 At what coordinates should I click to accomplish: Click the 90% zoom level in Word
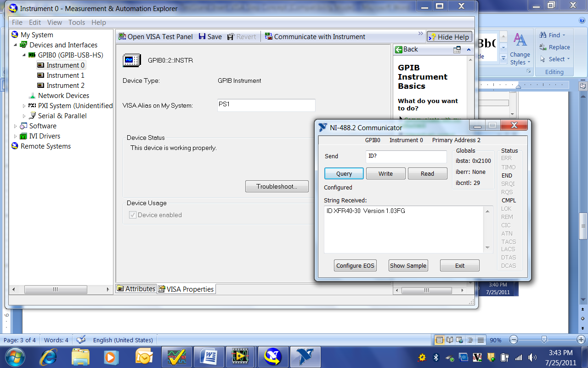pos(496,340)
